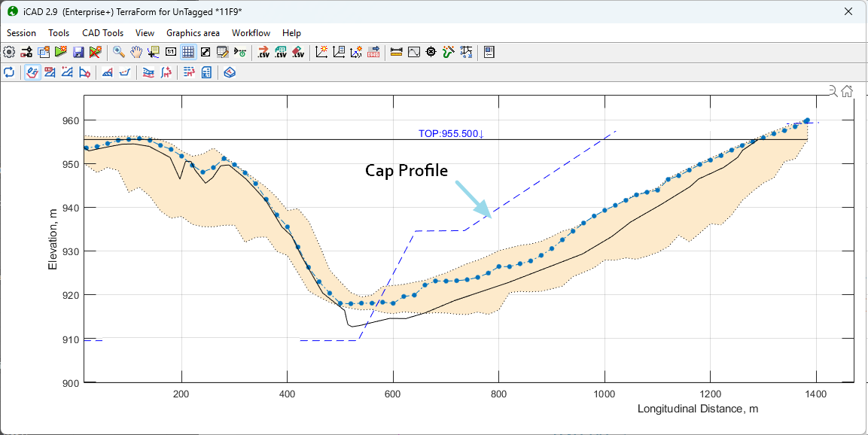This screenshot has width=868, height=435.
Task: Click the sine curve icon in toolbar
Action: point(413,53)
